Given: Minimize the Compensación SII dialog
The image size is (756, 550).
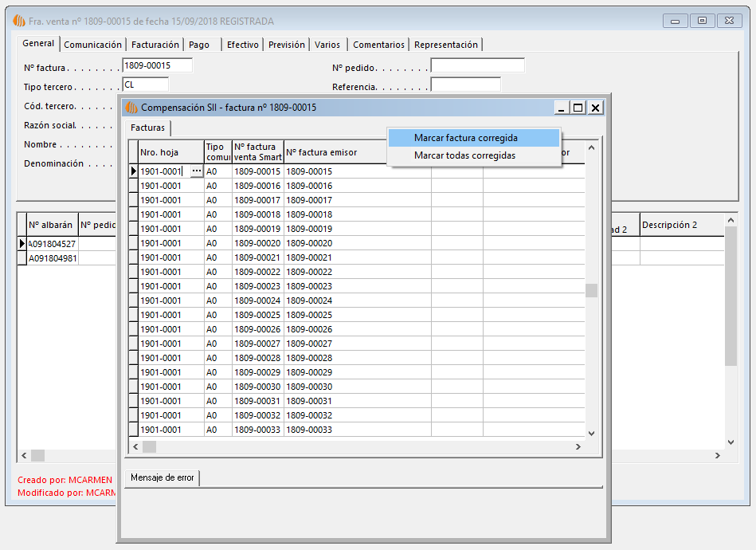Looking at the screenshot, I should (x=561, y=108).
